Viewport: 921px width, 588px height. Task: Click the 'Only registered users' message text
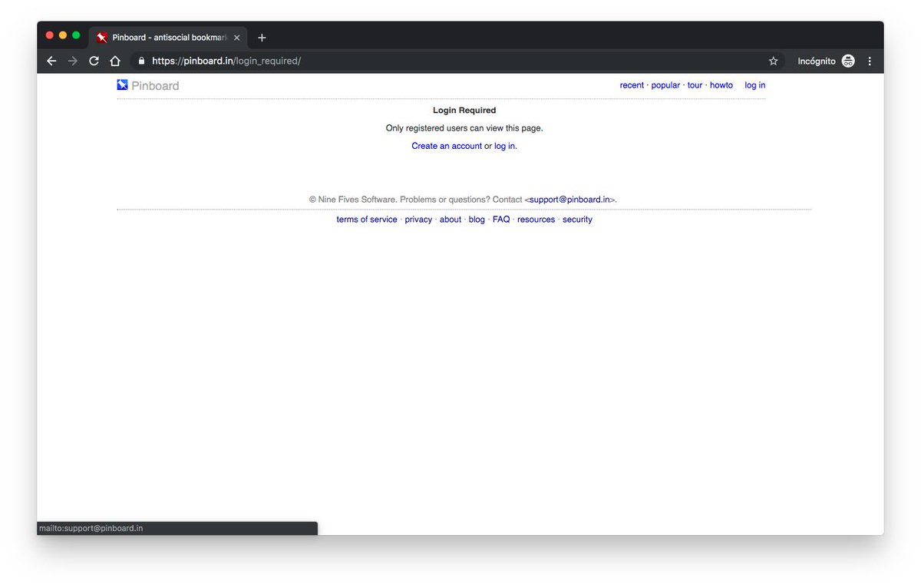464,128
